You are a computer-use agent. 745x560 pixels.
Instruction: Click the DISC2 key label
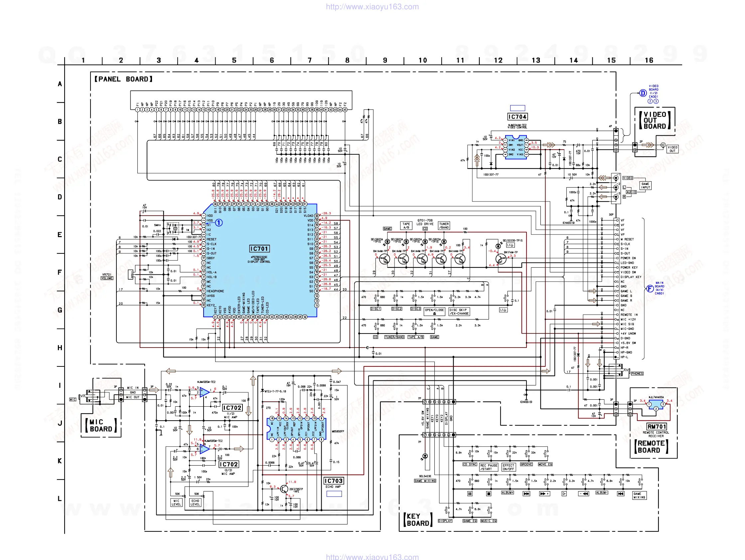pyautogui.click(x=397, y=309)
